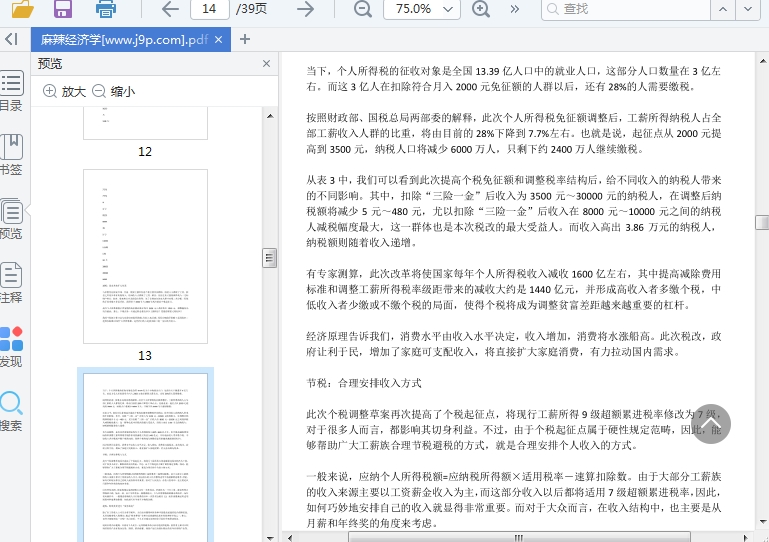This screenshot has width=769, height=542.
Task: Go to the next page arrow
Action: point(305,9)
